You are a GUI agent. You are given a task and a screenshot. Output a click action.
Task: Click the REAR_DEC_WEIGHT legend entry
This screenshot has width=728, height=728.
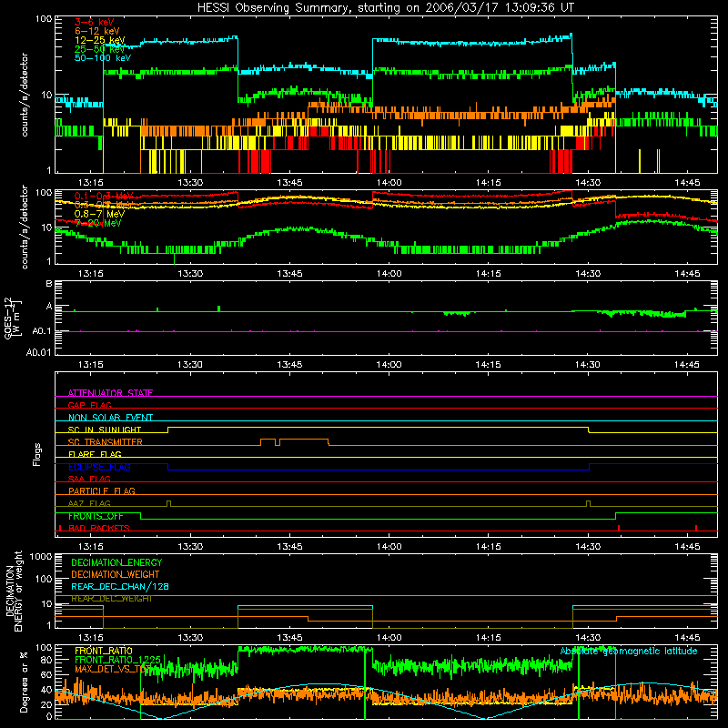[112, 599]
